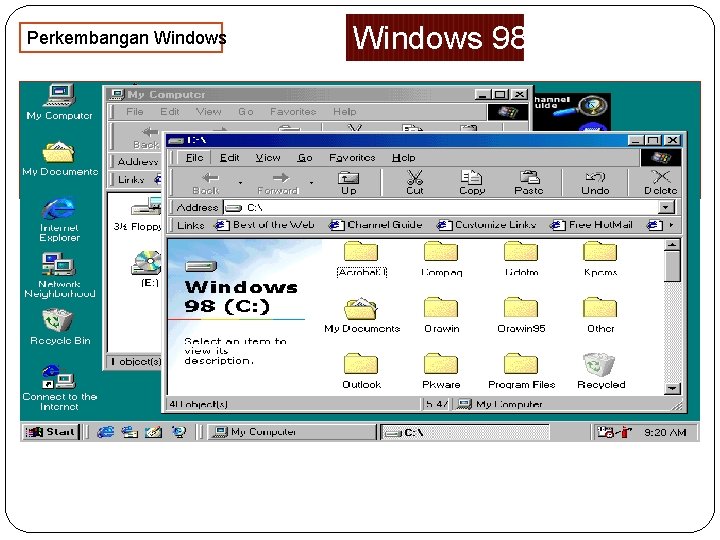Select the Program Files folder

(521, 371)
